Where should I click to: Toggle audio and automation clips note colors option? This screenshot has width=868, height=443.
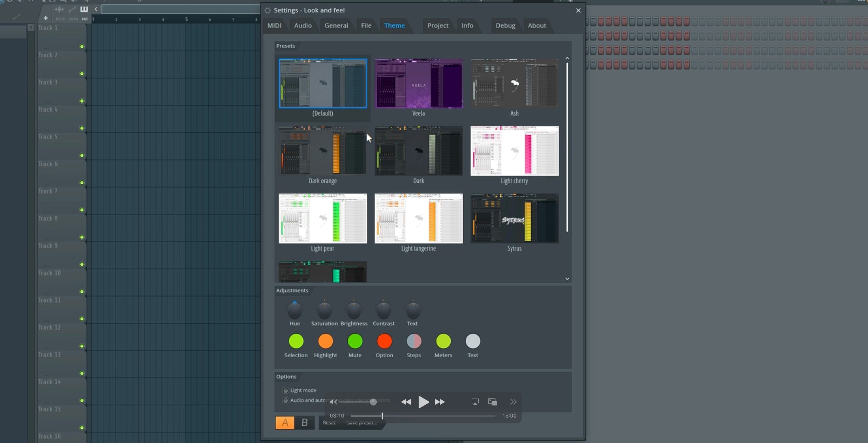click(x=285, y=401)
